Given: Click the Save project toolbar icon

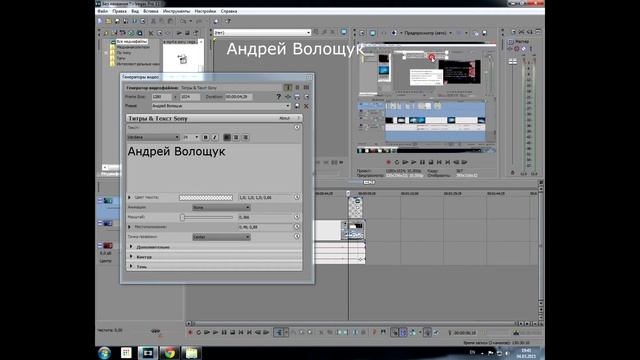Looking at the screenshot, I should pos(117,21).
